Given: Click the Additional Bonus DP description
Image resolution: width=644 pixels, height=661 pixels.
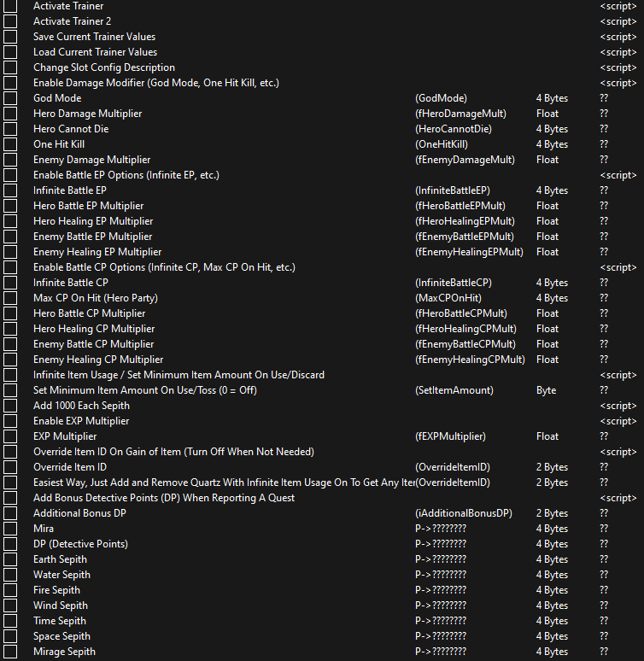Looking at the screenshot, I should [x=79, y=513].
